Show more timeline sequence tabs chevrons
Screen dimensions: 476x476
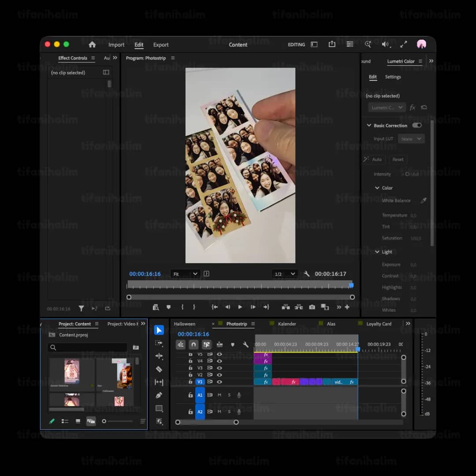point(408,324)
